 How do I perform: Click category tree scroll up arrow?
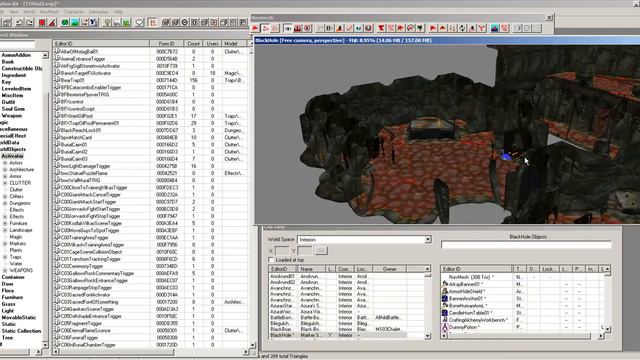click(x=45, y=55)
